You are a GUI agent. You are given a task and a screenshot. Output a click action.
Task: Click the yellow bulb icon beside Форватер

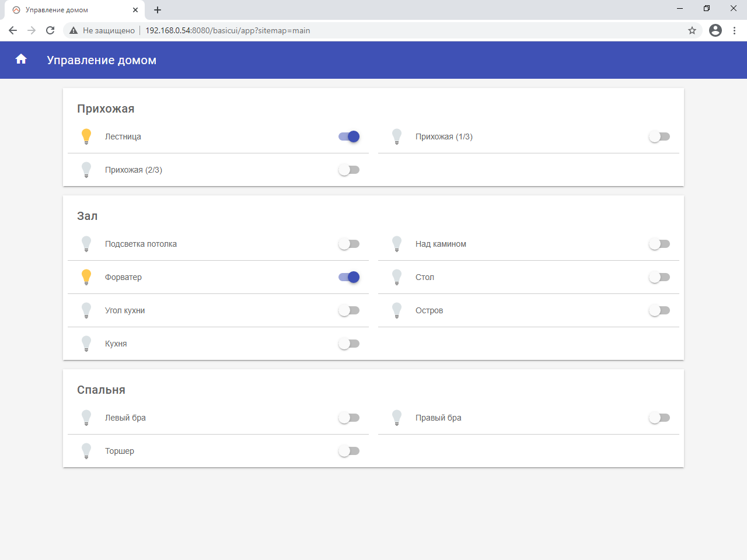click(86, 277)
